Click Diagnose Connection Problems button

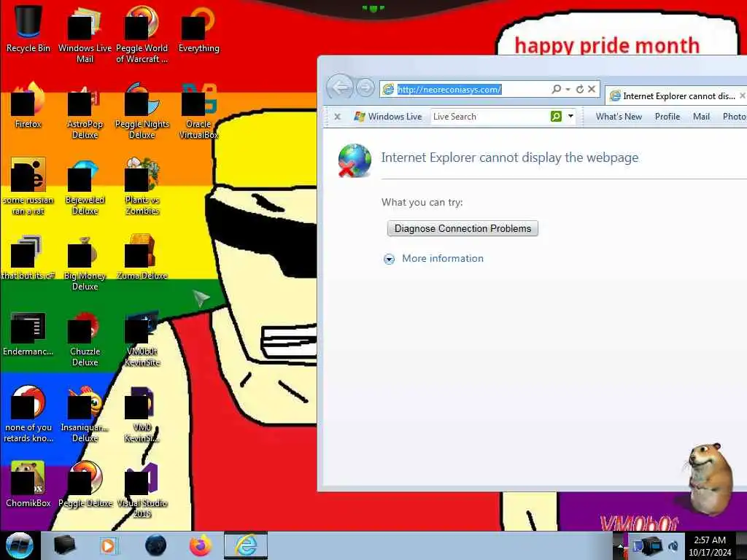462,228
